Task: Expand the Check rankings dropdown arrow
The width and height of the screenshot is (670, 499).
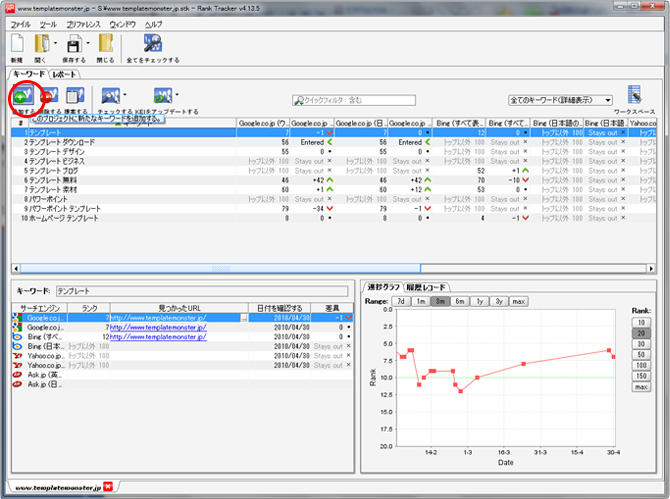Action: [x=125, y=94]
